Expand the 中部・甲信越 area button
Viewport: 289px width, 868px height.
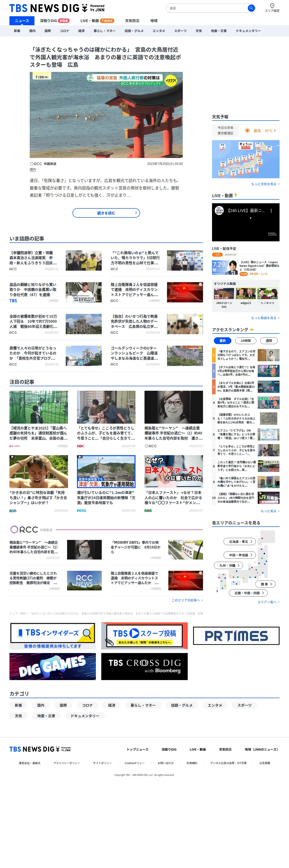[x=240, y=555]
